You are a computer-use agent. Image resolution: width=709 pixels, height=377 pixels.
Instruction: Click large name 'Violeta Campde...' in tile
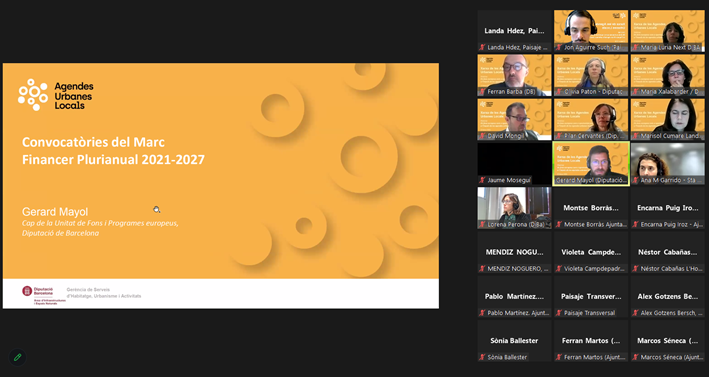[591, 252]
